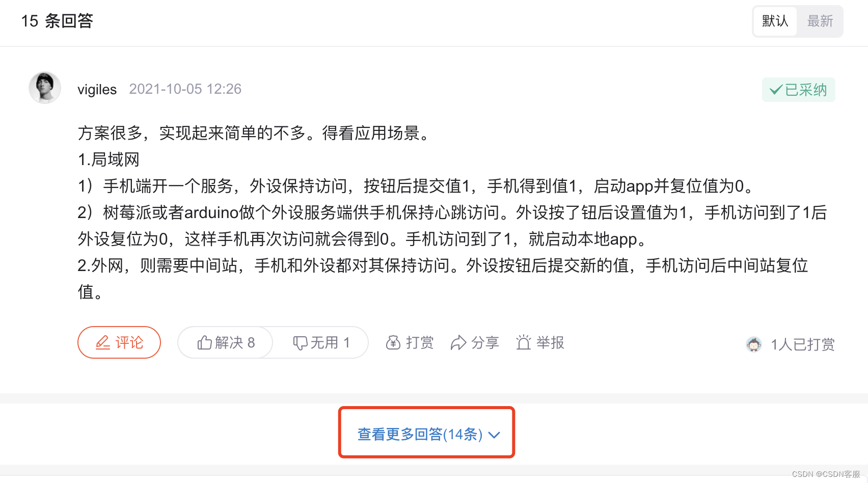The image size is (868, 483).
Task: Click the tipper's small avatar icon
Action: coord(754,344)
